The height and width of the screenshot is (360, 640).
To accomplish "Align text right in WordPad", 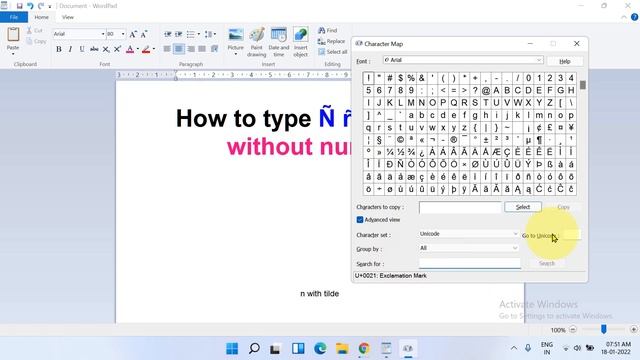I will (x=191, y=49).
